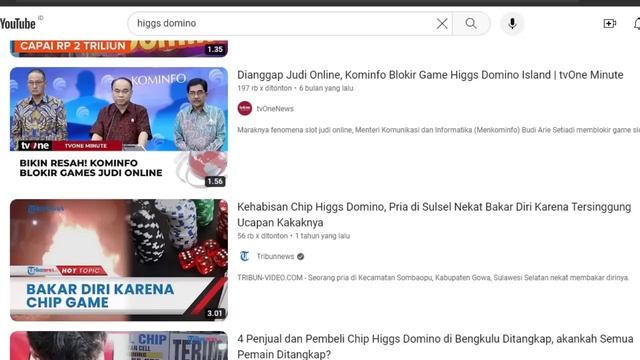Image resolution: width=640 pixels, height=360 pixels.
Task: Click the tvOneNews channel avatar
Action: pos(245,109)
